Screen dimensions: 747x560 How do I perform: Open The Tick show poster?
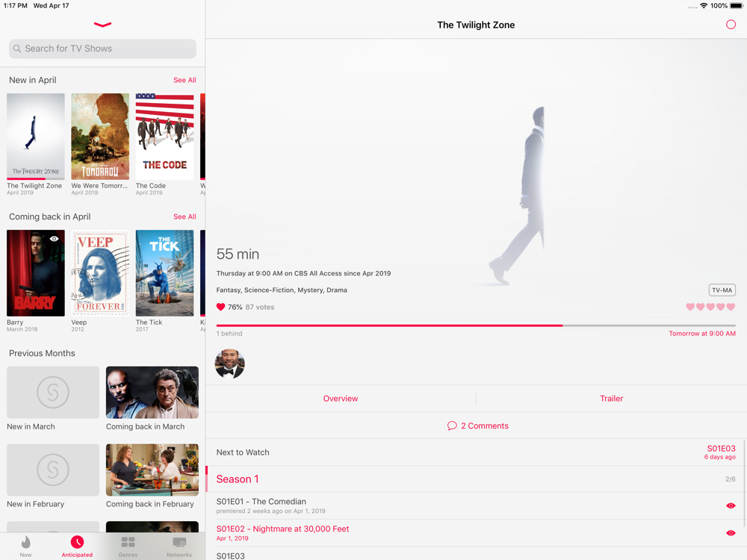pyautogui.click(x=165, y=273)
